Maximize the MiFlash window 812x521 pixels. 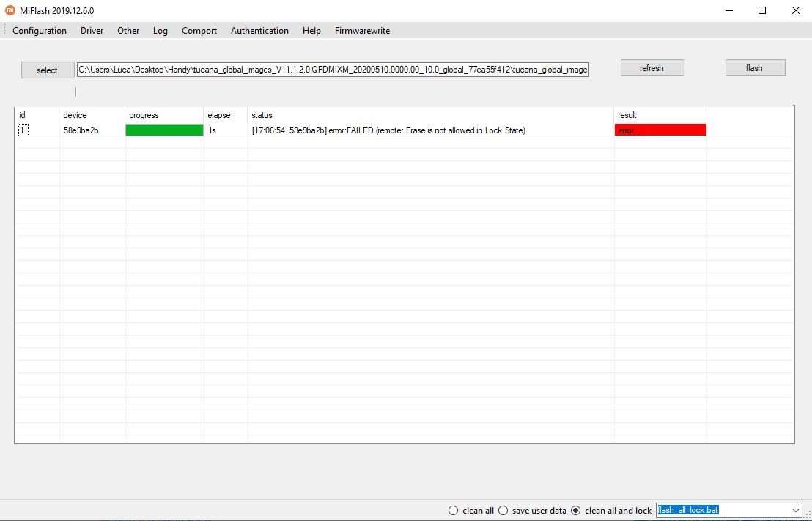[762, 10]
